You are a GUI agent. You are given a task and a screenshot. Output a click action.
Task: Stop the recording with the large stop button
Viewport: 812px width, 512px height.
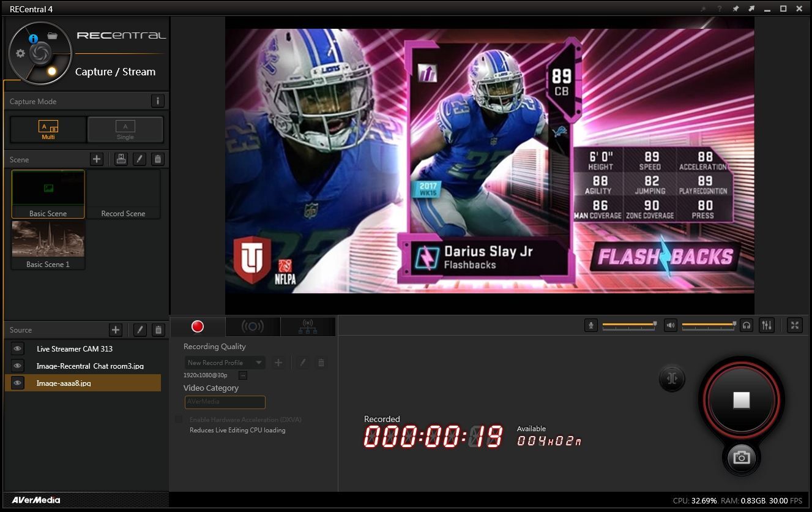[741, 401]
